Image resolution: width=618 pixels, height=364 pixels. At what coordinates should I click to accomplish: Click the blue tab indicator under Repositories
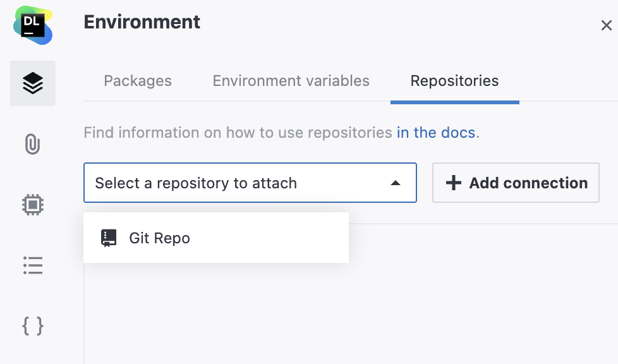click(x=454, y=99)
